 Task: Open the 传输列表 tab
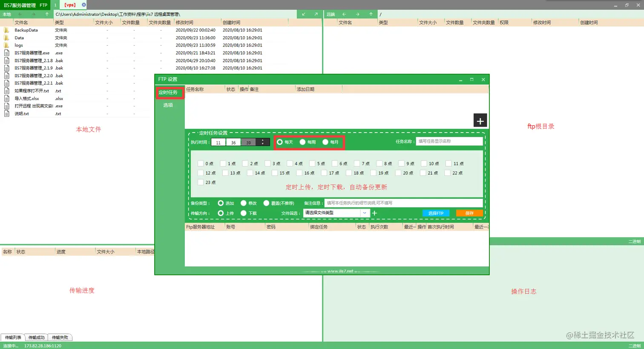13,337
